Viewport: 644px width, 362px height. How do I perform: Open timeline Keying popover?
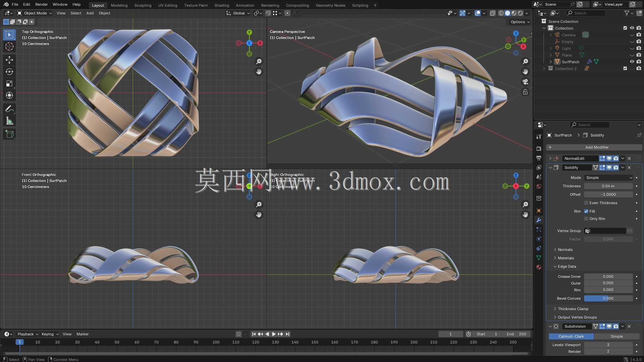click(50, 334)
